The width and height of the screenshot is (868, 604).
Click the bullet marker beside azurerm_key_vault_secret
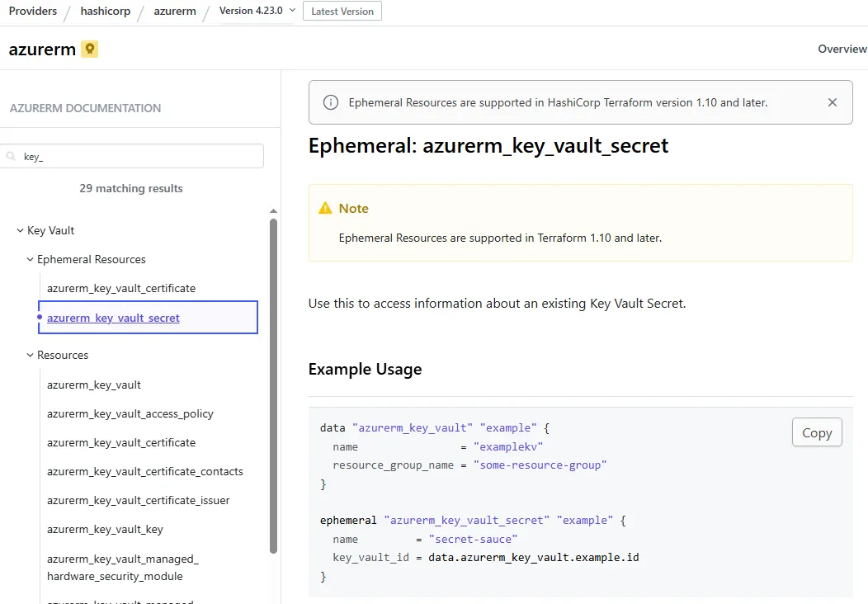(40, 317)
